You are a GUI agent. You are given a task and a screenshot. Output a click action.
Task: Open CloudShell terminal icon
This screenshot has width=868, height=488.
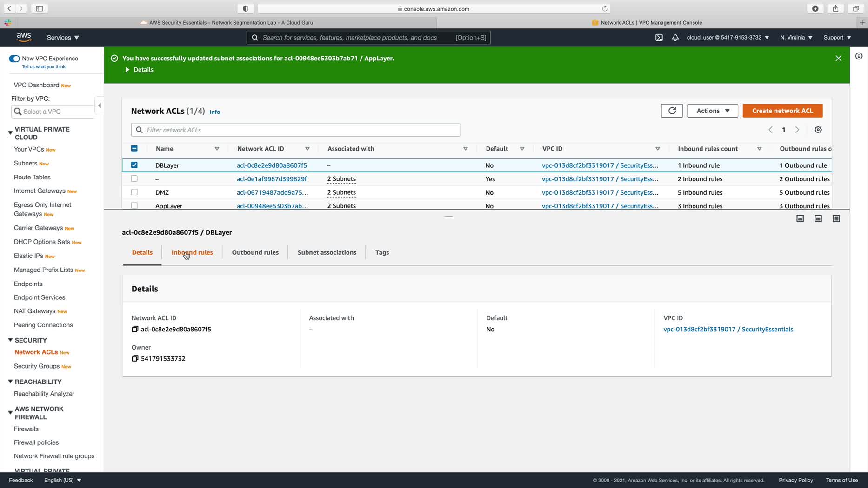tap(659, 38)
